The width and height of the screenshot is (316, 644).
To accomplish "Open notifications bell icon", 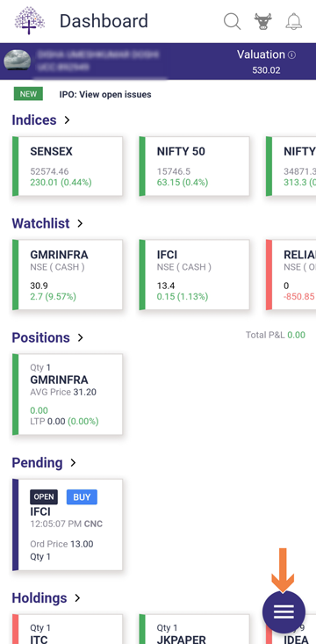I will (293, 21).
